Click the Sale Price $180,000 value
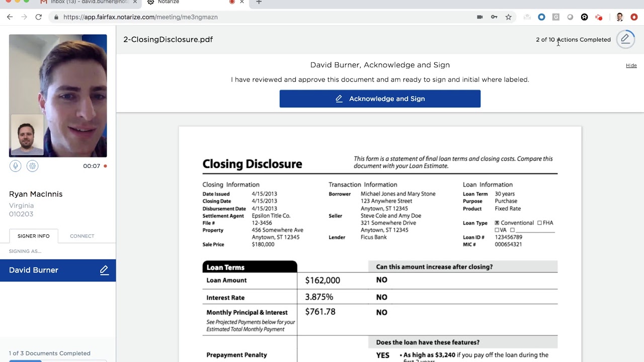This screenshot has height=362, width=644. pyautogui.click(x=263, y=244)
